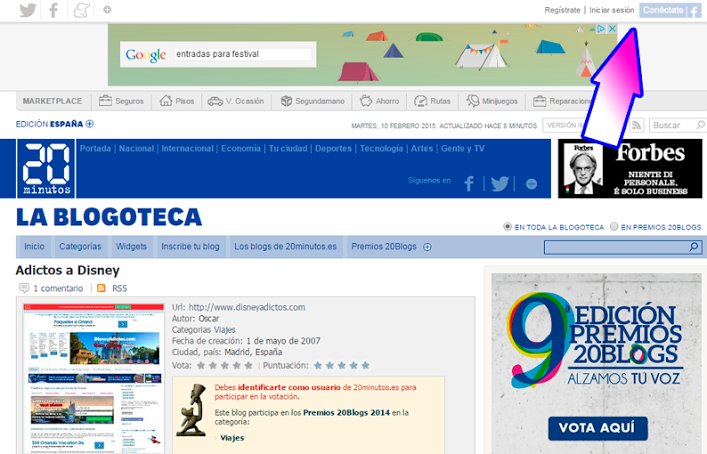707x454 pixels.
Task: Click identifícarte como usuario link
Action: (289, 387)
